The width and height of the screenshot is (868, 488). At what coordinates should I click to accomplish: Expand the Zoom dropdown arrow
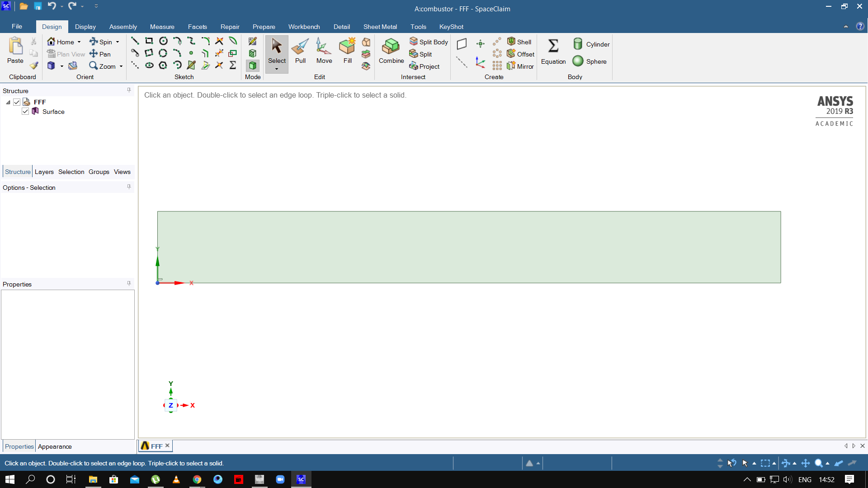pyautogui.click(x=121, y=66)
